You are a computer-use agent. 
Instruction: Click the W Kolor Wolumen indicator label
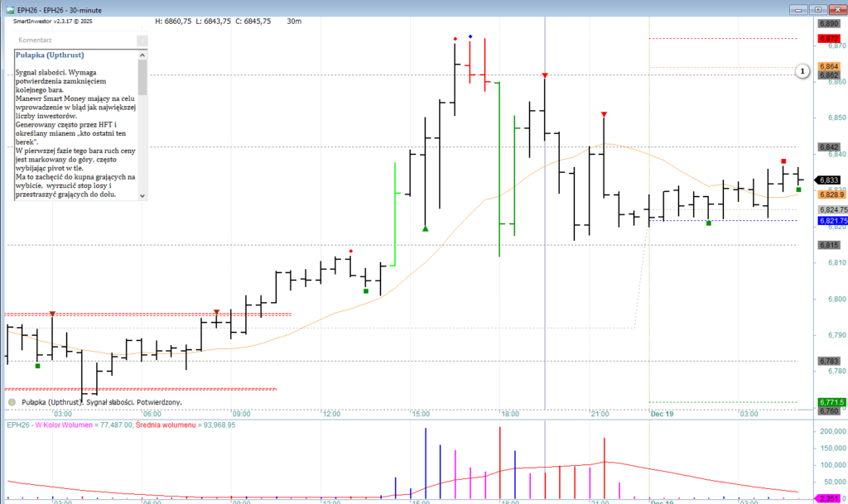click(65, 425)
